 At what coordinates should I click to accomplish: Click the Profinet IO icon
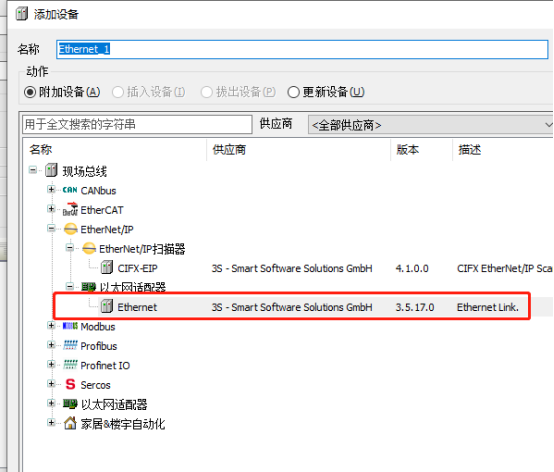point(70,365)
